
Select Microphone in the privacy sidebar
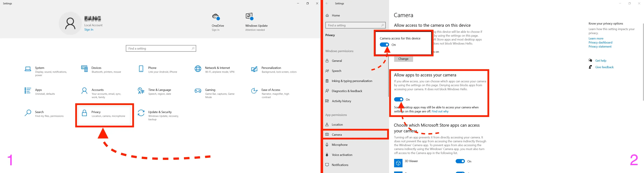339,145
